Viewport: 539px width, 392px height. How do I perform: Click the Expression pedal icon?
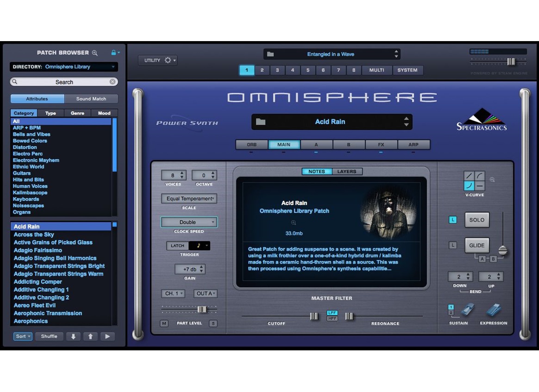tap(493, 310)
